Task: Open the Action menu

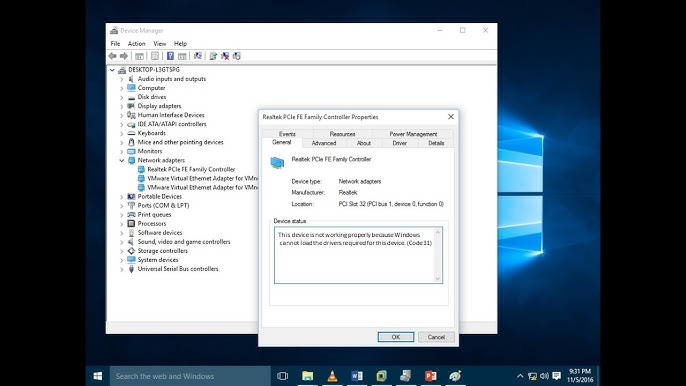Action: [x=136, y=44]
